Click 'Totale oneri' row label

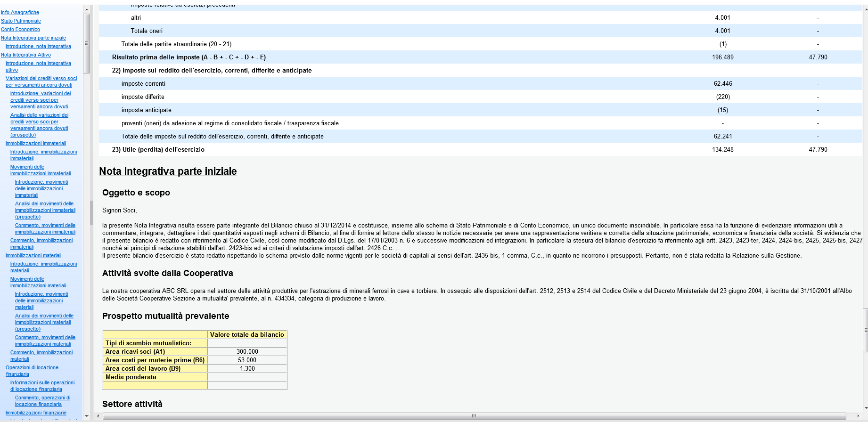[147, 31]
